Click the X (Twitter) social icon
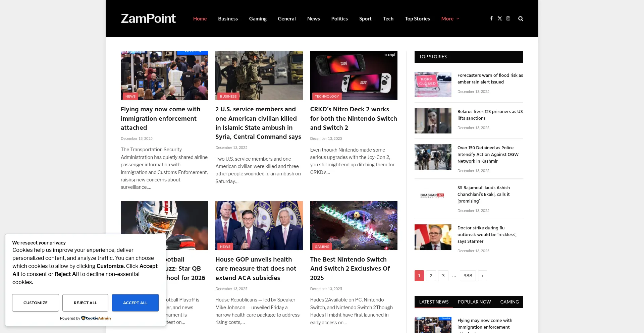 click(500, 18)
